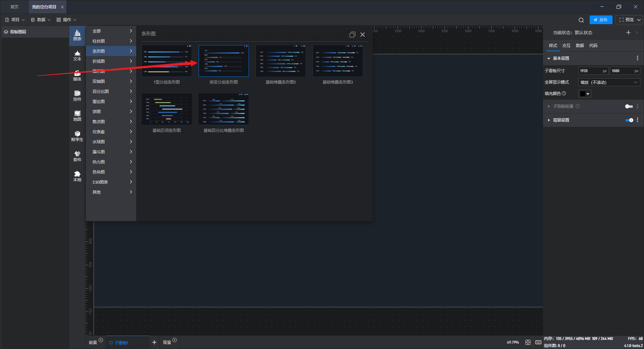
Task: Expand the states list chevron next to plus
Action: coord(637,33)
